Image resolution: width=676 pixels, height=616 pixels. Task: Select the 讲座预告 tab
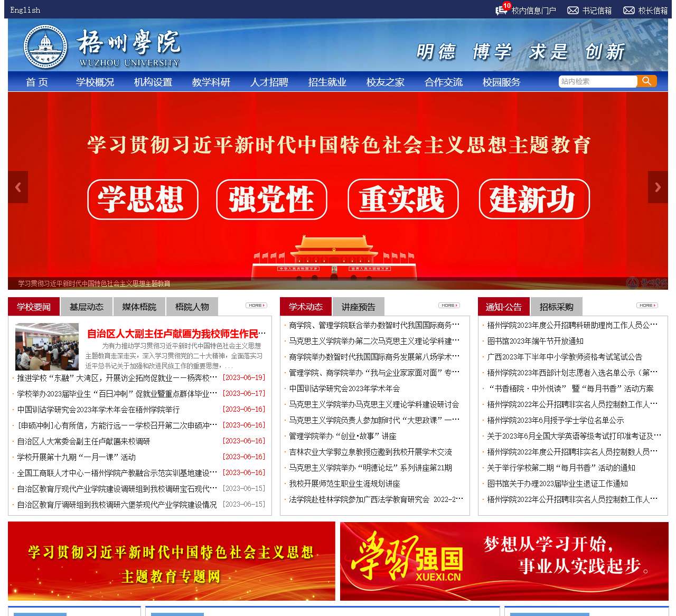click(x=359, y=307)
